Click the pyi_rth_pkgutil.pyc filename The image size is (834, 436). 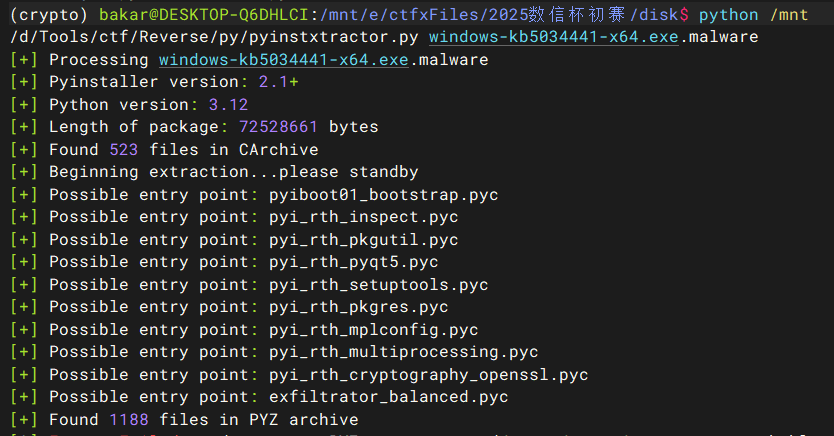[363, 240]
